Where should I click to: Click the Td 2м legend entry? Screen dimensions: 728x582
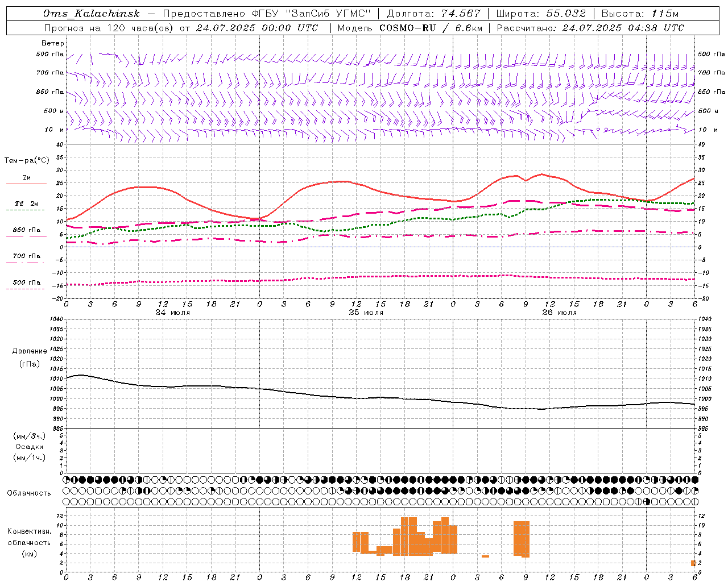click(x=26, y=203)
